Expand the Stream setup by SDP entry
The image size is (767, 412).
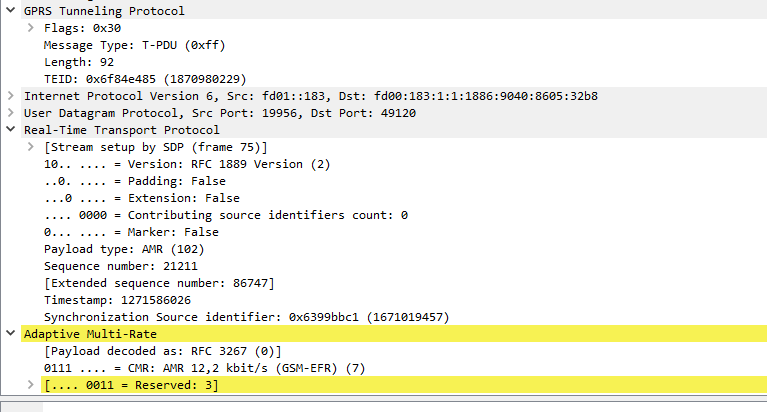pyautogui.click(x=31, y=147)
